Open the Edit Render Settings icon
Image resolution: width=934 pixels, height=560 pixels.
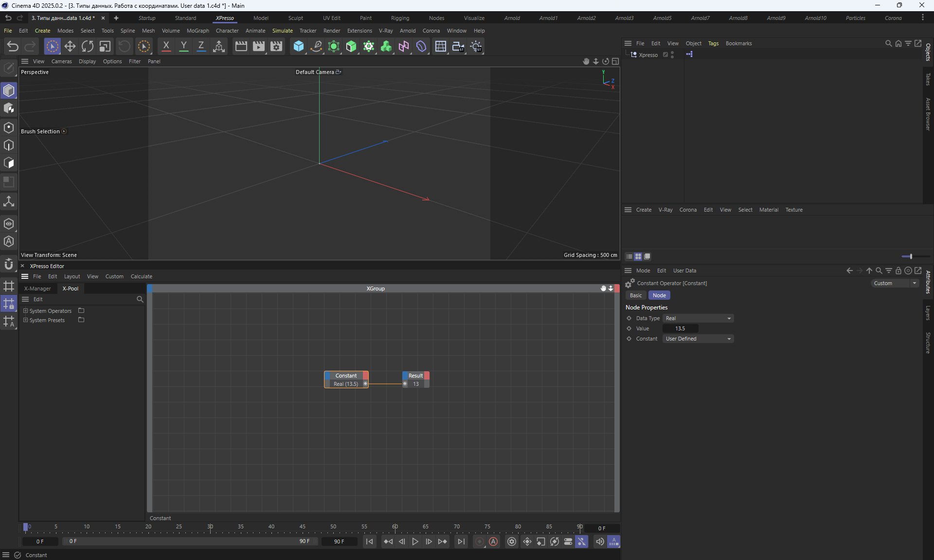pyautogui.click(x=276, y=46)
